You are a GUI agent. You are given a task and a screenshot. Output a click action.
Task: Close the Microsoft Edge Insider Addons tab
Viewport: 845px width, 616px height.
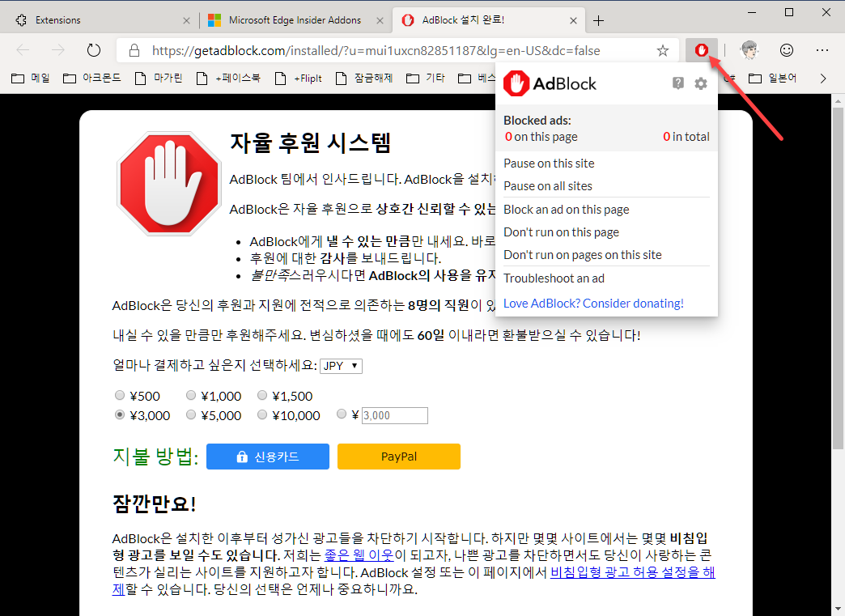(x=380, y=20)
